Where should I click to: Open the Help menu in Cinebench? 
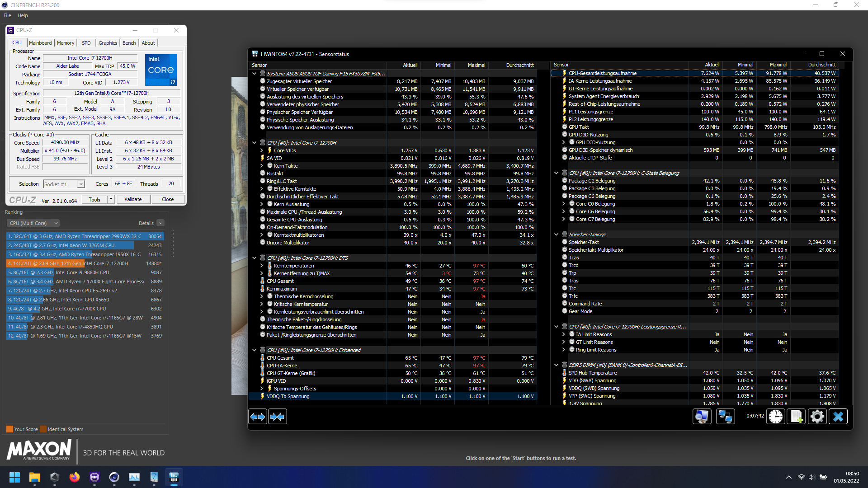pos(23,15)
